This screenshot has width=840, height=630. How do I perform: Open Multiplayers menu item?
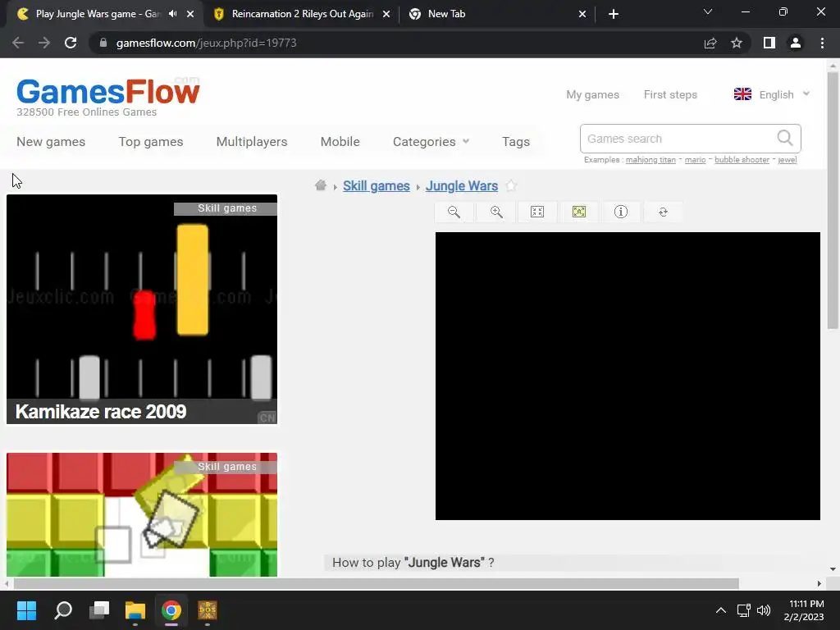click(252, 141)
